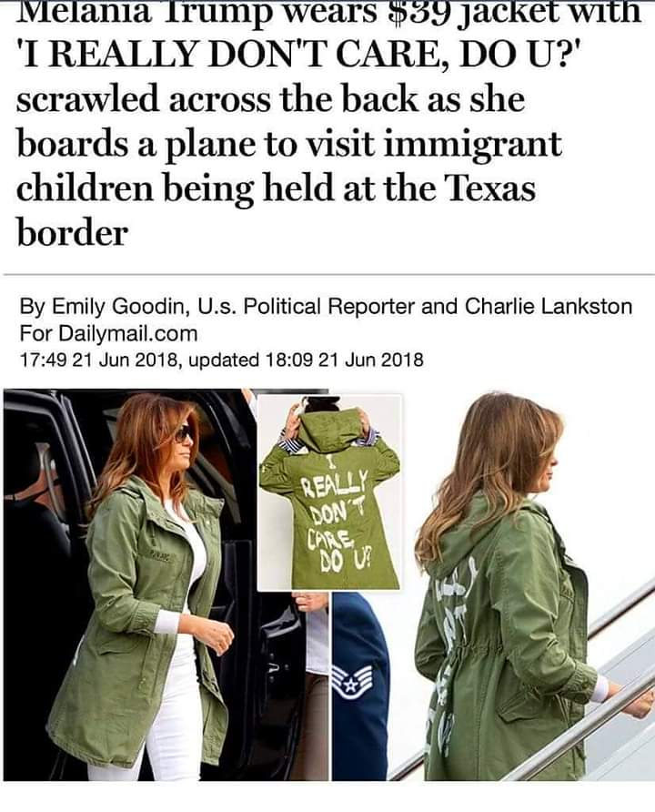Open the center inset photo of jacket back
This screenshot has height=812, width=655.
coord(329,492)
